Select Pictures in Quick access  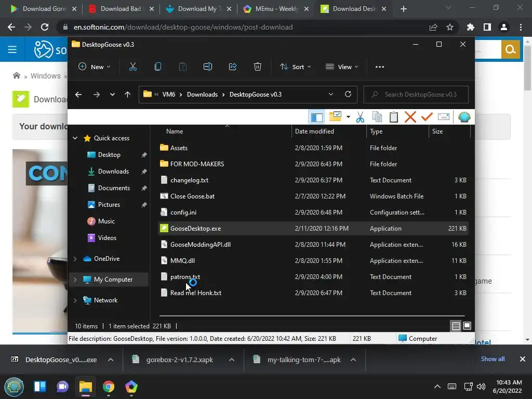(109, 205)
